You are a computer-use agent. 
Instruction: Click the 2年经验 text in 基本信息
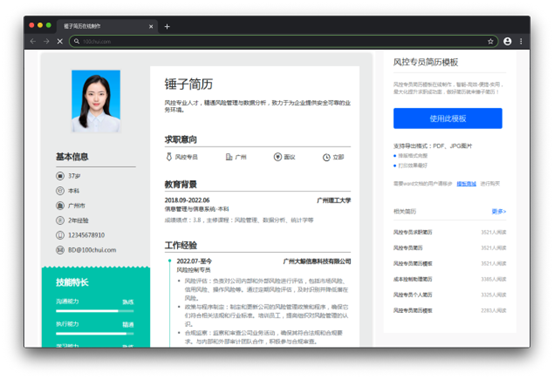(78, 220)
